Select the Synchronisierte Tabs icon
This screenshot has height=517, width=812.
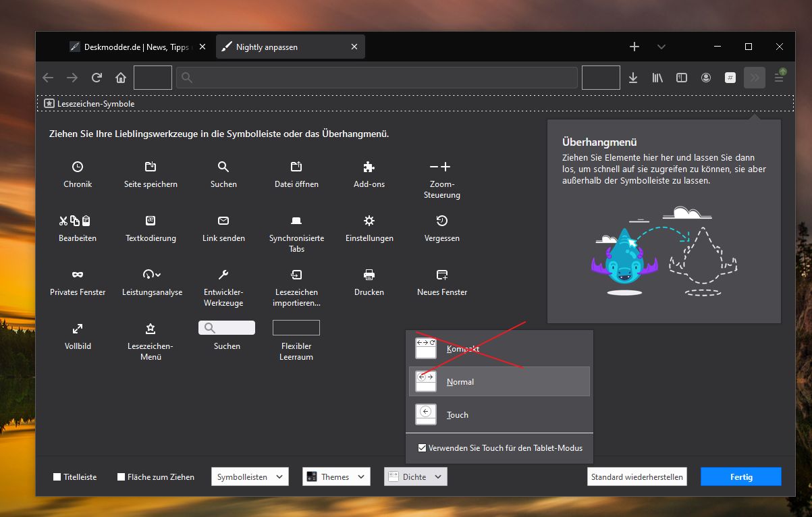296,221
